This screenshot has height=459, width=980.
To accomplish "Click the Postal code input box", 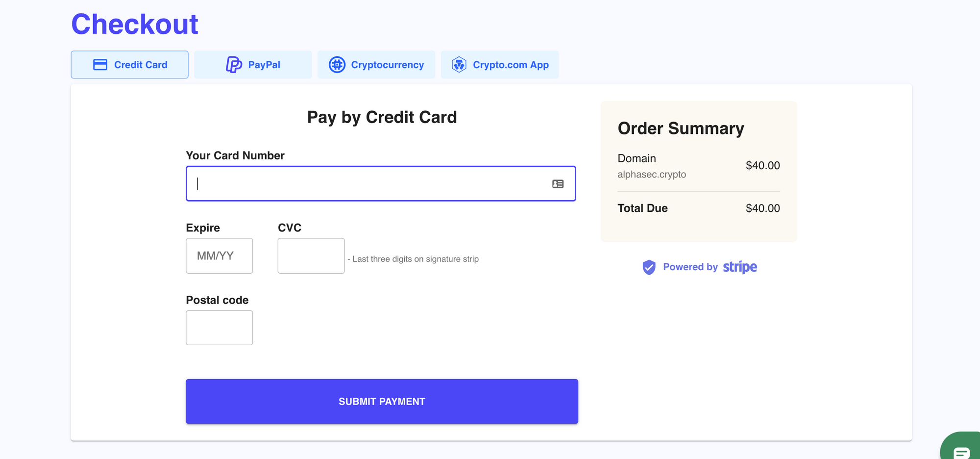I will coord(219,328).
